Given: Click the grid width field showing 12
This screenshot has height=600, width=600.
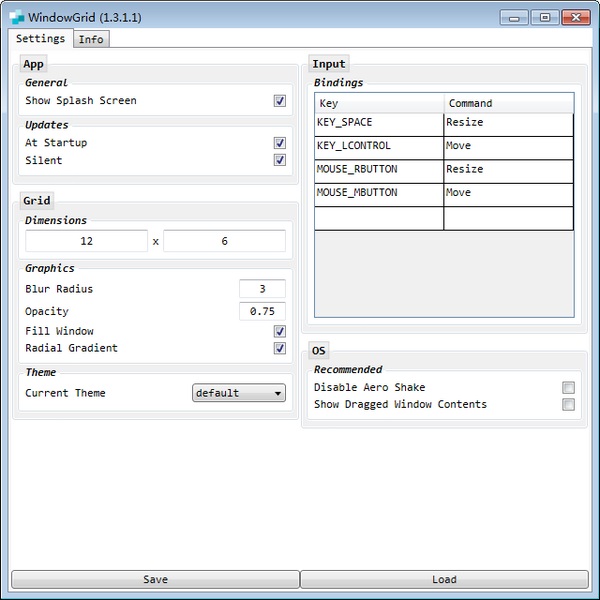Looking at the screenshot, I should [x=86, y=241].
